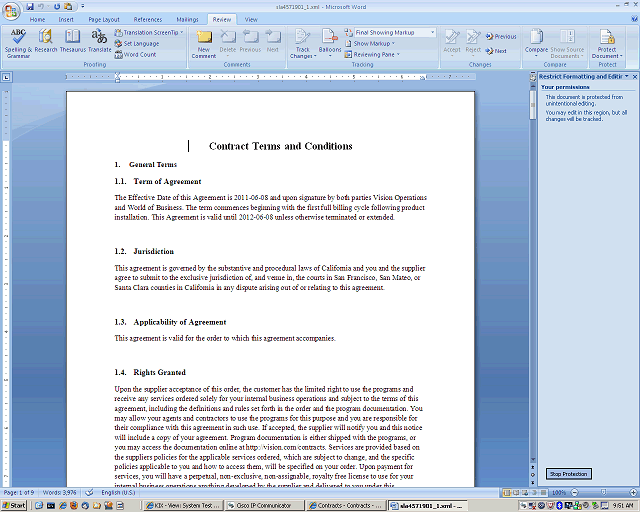Switch to Contracts browser window in taskbar
Image resolution: width=640 pixels, height=512 pixels.
coord(346,505)
